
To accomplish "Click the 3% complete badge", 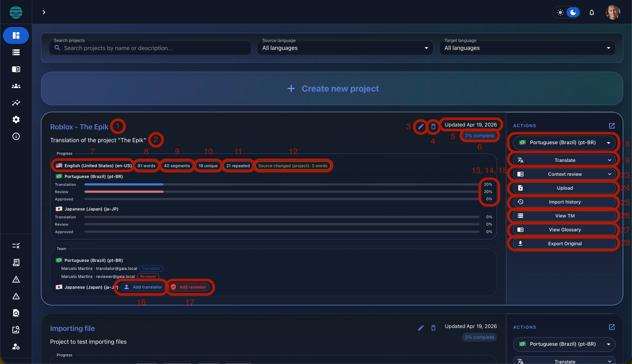I will click(x=479, y=337).
